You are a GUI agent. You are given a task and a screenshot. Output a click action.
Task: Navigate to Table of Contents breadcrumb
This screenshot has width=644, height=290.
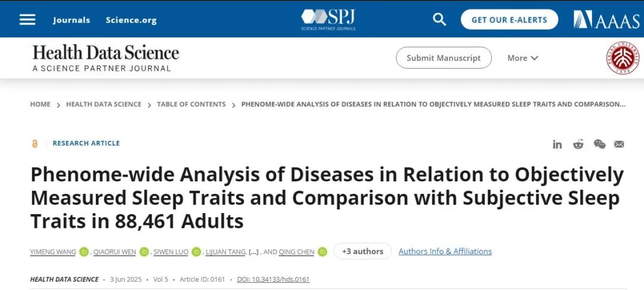191,104
